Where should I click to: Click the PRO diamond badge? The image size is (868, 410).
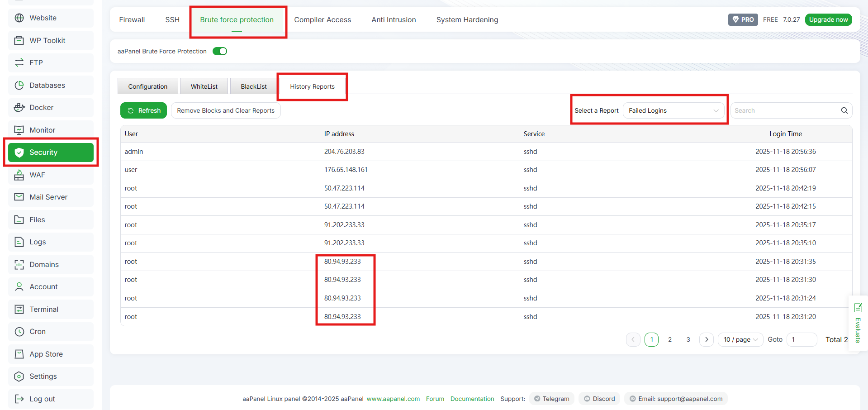pos(743,19)
